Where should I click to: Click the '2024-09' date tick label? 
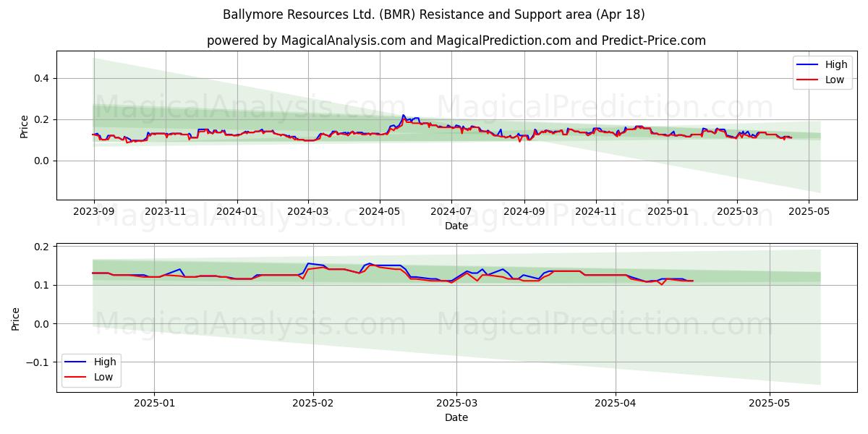click(524, 211)
